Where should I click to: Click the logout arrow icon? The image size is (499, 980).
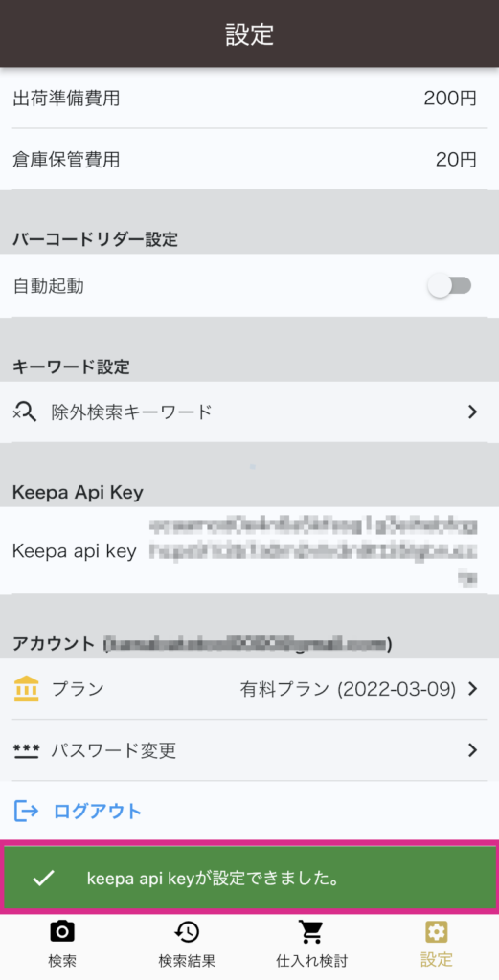coord(26,812)
